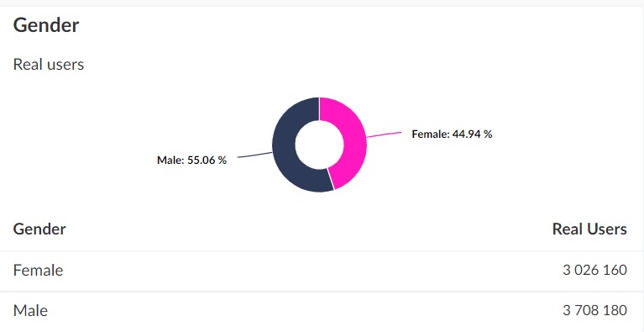
Task: Select the Female table row label
Action: point(38,271)
